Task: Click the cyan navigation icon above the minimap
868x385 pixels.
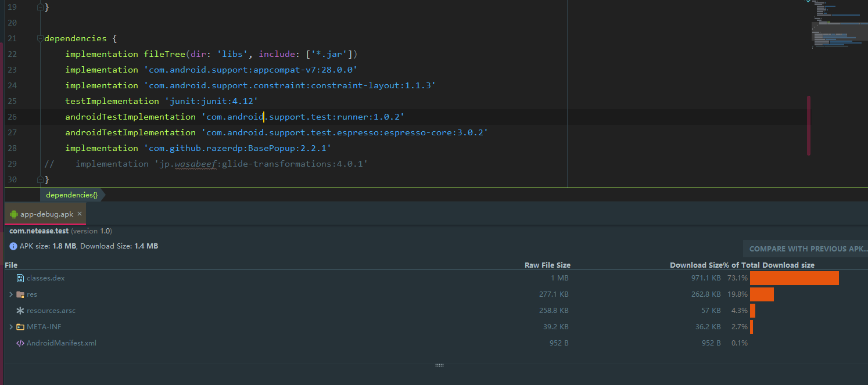Action: click(808, 2)
